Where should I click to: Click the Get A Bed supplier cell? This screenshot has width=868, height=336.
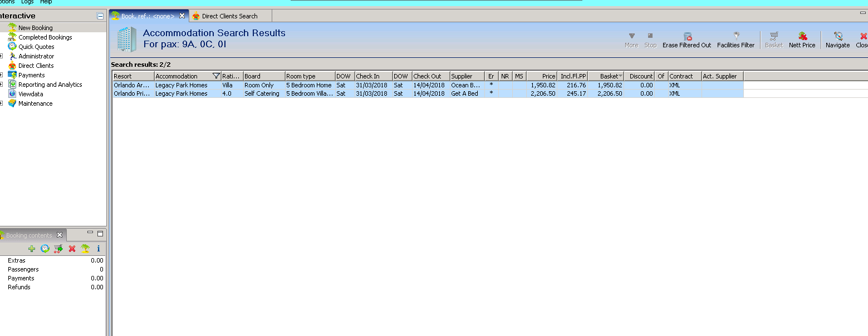(467, 93)
